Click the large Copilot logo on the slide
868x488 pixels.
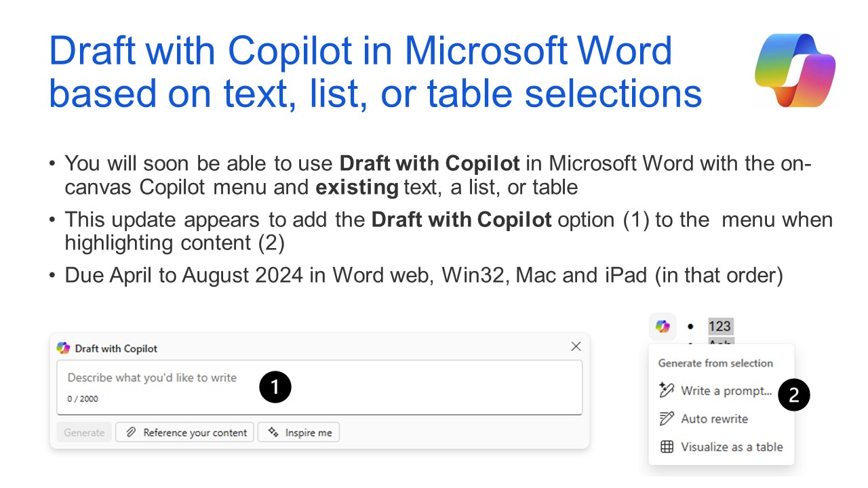[795, 70]
